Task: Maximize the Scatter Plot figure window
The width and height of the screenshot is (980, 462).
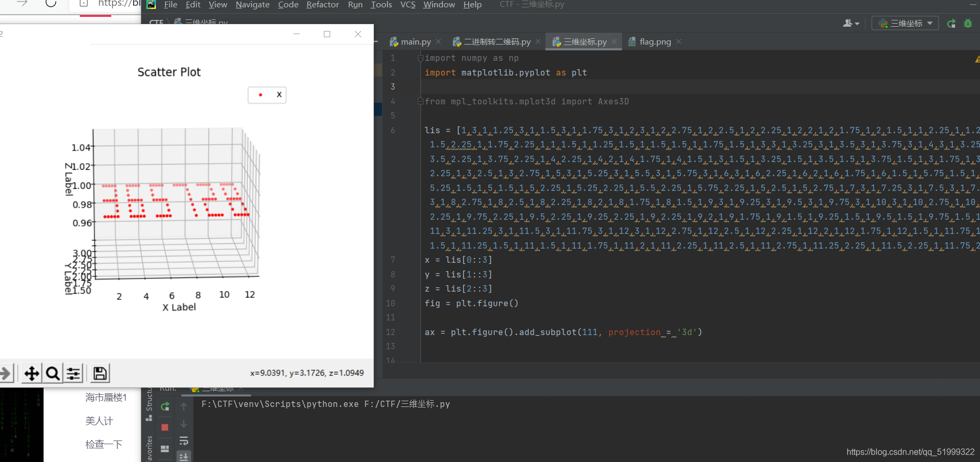Action: (327, 34)
